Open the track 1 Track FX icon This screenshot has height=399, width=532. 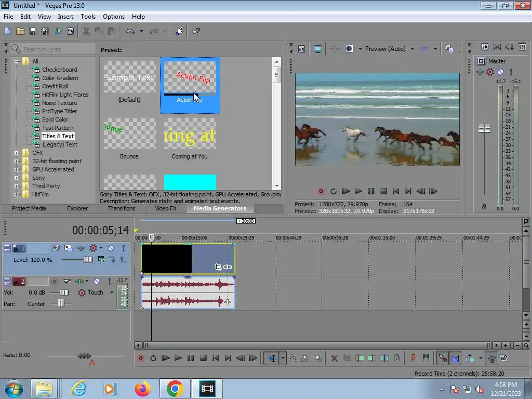(81, 248)
